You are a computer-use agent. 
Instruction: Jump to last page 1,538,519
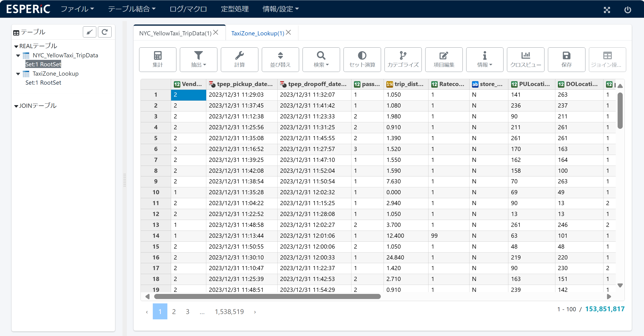[229, 311]
